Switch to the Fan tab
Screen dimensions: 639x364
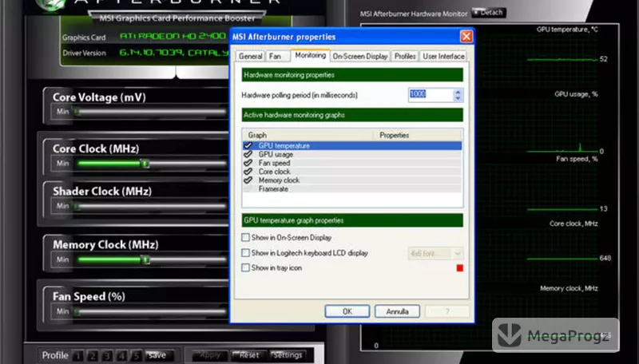pyautogui.click(x=275, y=56)
